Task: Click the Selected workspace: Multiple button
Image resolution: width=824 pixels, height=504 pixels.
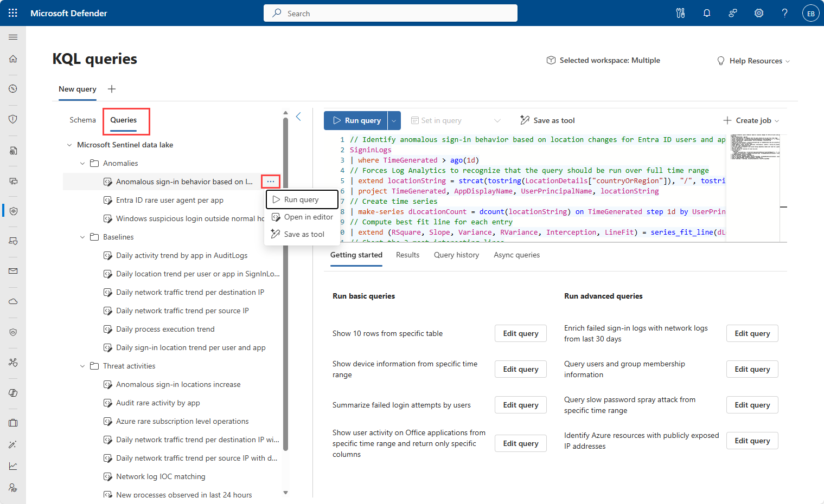Action: pos(603,60)
